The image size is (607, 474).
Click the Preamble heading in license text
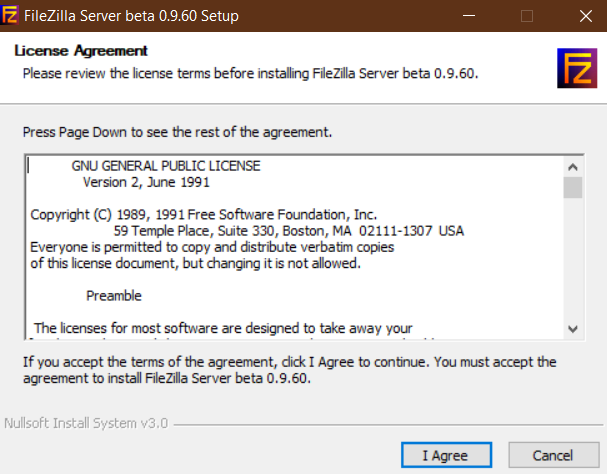(x=114, y=296)
